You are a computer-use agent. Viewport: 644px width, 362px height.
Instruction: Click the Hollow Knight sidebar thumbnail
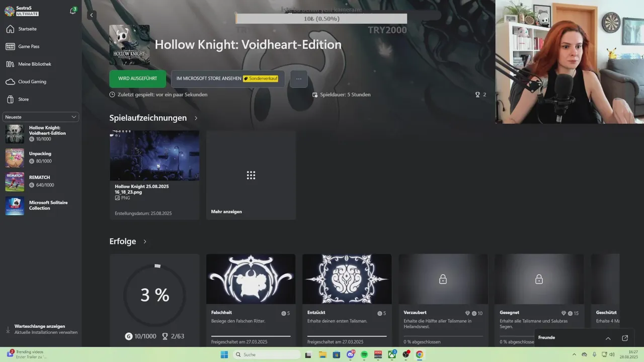[x=15, y=134]
